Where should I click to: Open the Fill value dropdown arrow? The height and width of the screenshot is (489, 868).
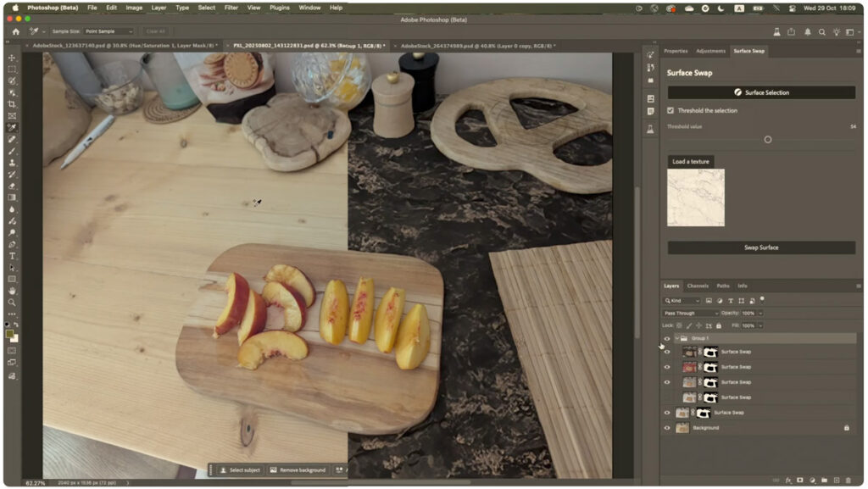[x=760, y=325]
